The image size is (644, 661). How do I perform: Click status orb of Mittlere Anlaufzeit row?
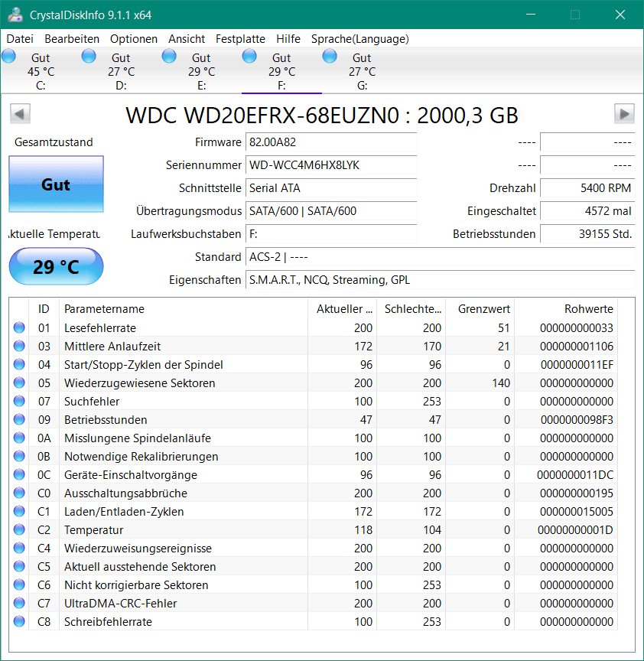click(x=19, y=346)
